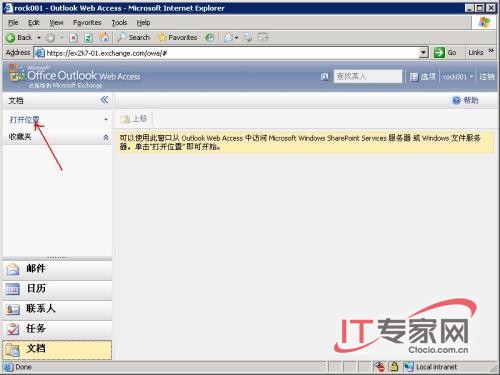Click the browser Back arrow icon

pos(11,38)
